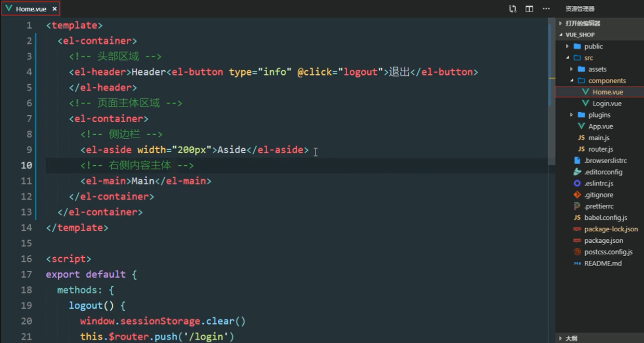Click the PostCSS icon beside postcss.config.js
Image resolution: width=644 pixels, height=343 pixels.
click(x=577, y=252)
